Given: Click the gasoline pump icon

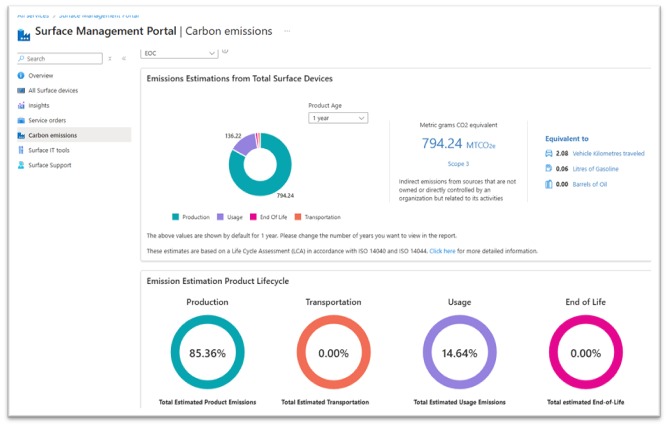Looking at the screenshot, I should pos(549,169).
